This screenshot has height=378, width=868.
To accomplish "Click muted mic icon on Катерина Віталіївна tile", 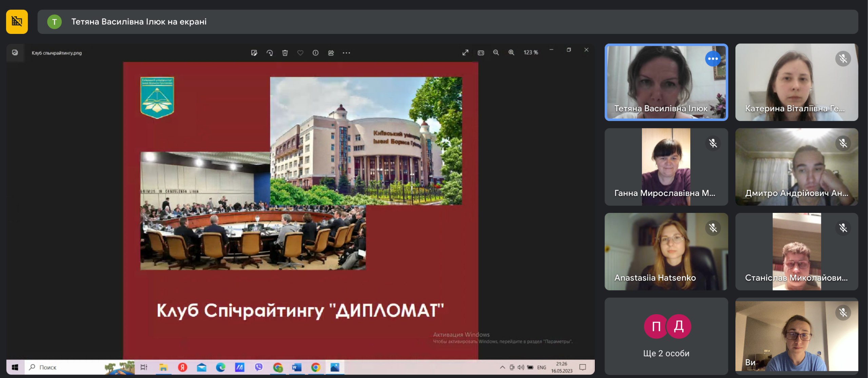I will (x=843, y=59).
